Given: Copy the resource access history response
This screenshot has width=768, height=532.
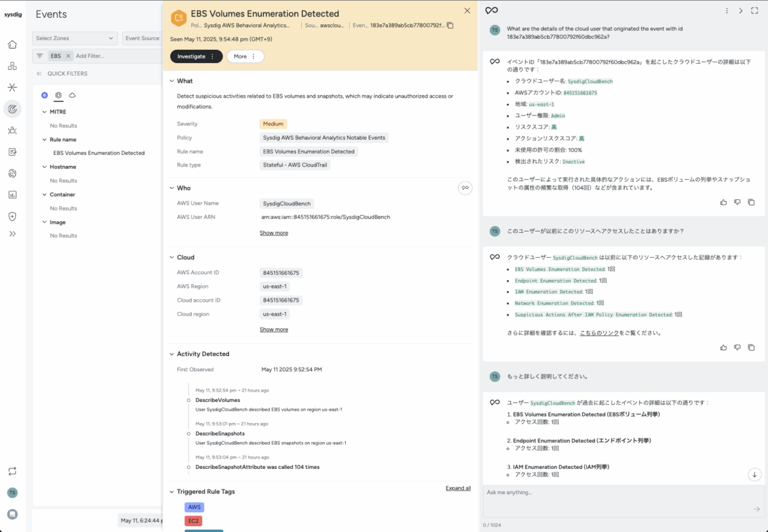Looking at the screenshot, I should click(x=751, y=348).
